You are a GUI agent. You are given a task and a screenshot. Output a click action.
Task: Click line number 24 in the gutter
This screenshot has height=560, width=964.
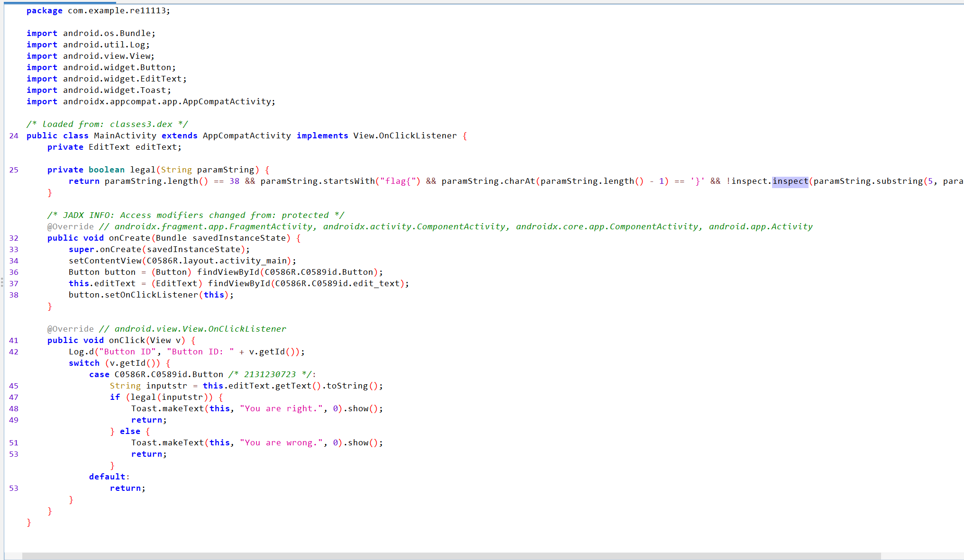point(14,135)
